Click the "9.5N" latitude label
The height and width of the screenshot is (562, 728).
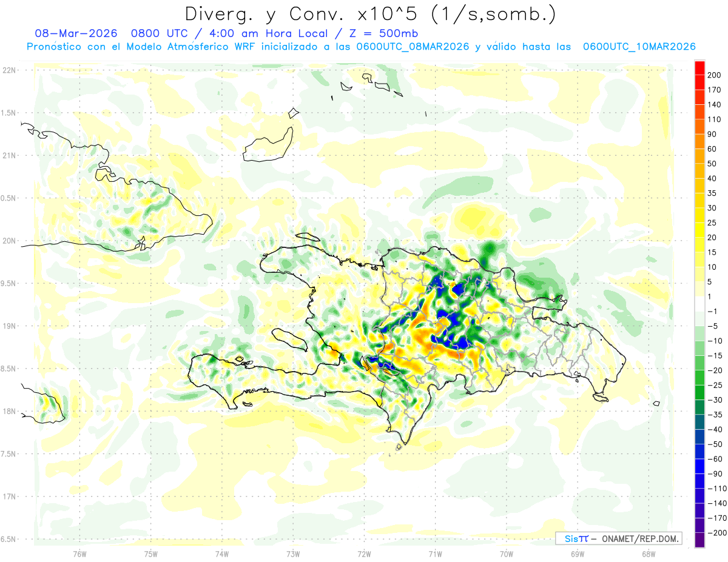[9, 284]
